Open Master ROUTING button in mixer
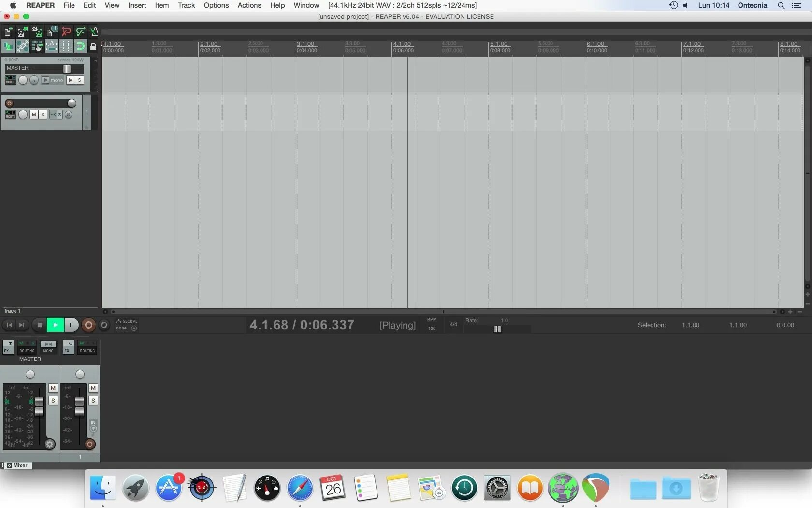This screenshot has width=812, height=508. coord(27,347)
